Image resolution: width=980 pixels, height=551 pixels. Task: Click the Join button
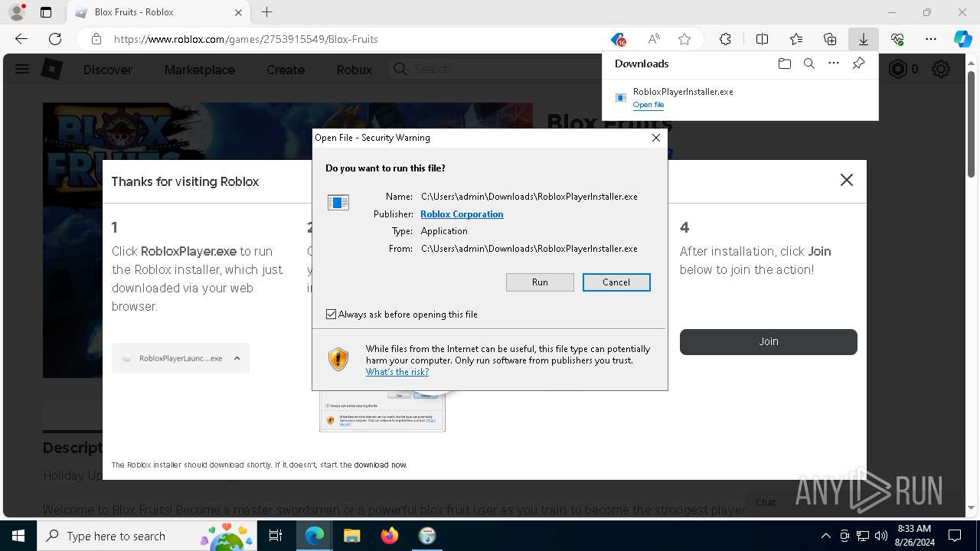[x=769, y=342]
